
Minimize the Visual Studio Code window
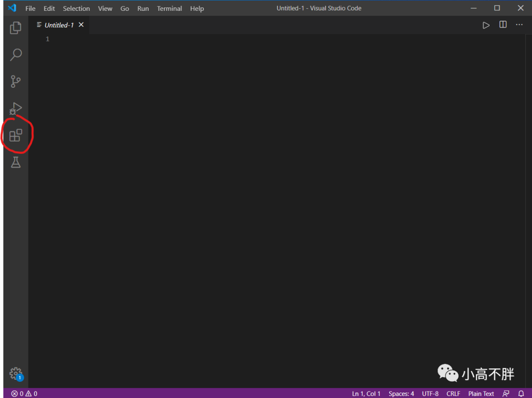(x=474, y=8)
